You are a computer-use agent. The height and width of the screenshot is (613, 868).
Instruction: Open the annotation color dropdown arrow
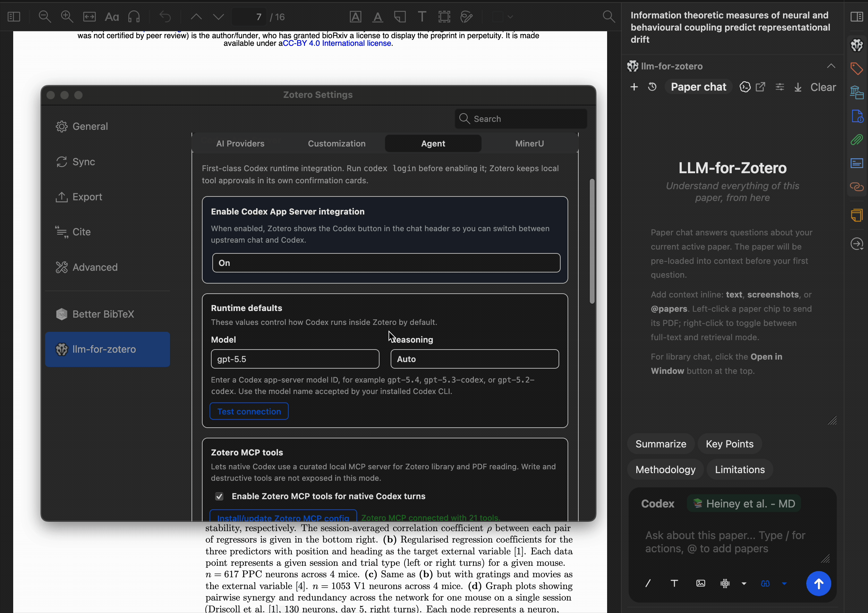tap(510, 17)
